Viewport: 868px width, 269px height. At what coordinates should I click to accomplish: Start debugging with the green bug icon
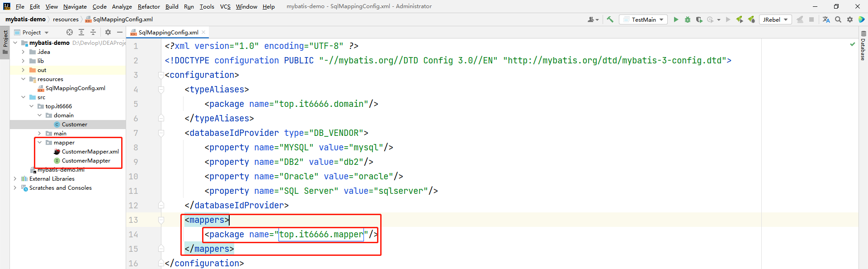[x=688, y=19]
